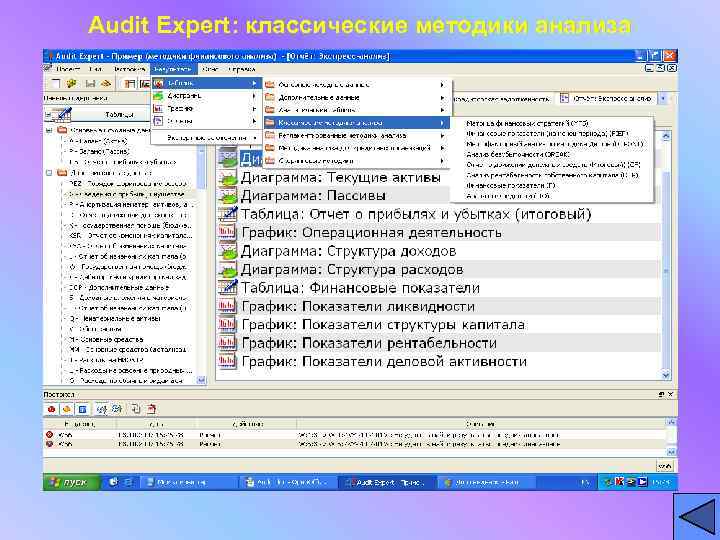Click the blue info filter icon in log toolbar
Screen dimensions: 720x540
82,409
